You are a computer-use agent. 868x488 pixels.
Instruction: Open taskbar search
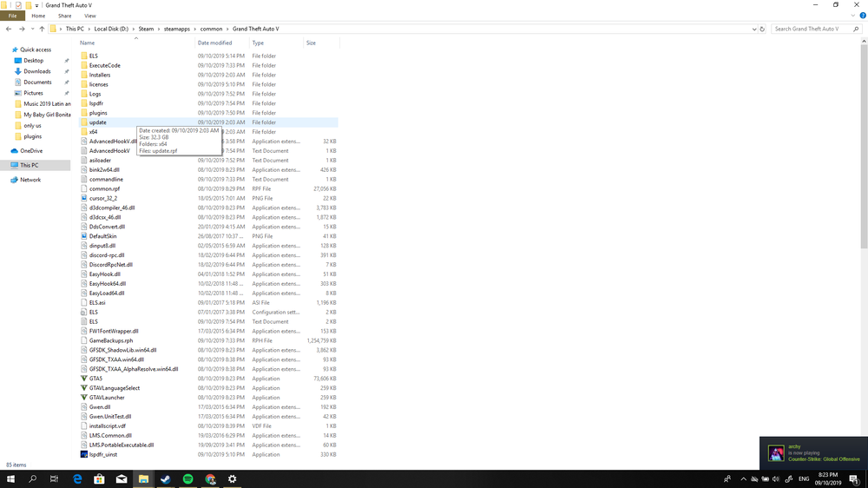pyautogui.click(x=33, y=479)
